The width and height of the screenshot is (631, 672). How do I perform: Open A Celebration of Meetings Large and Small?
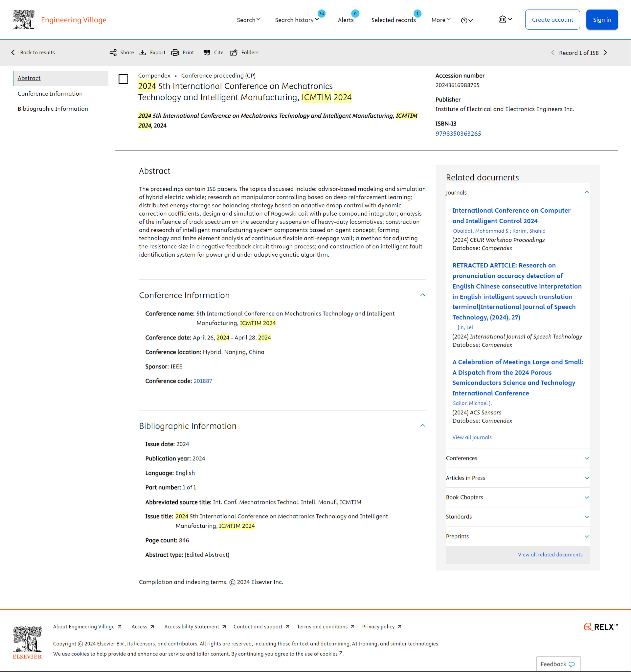click(518, 378)
